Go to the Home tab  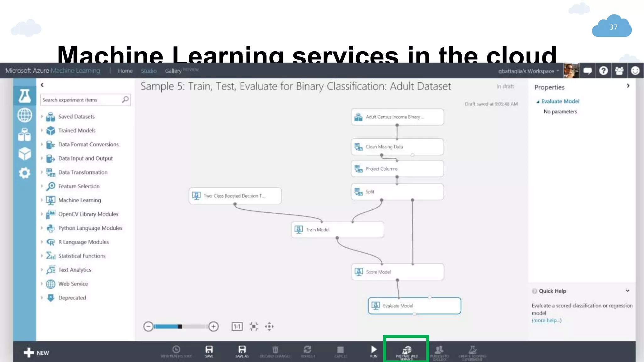(125, 71)
